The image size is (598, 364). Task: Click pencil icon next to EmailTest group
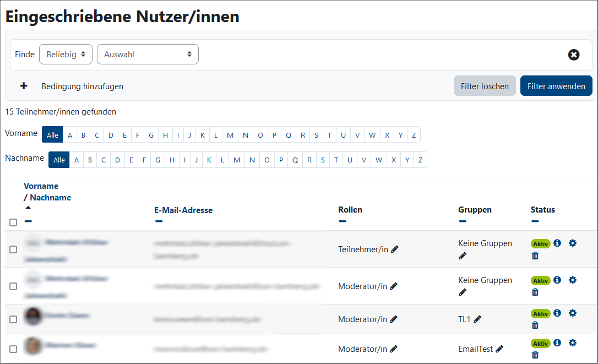tap(499, 349)
